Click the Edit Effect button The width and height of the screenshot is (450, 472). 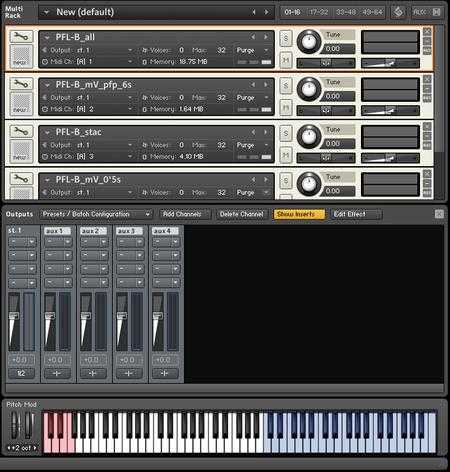click(356, 214)
